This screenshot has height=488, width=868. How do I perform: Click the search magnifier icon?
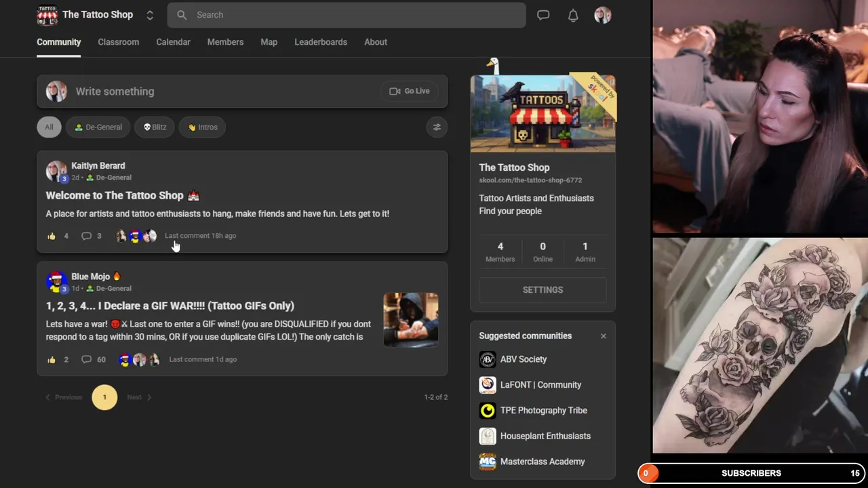(182, 15)
